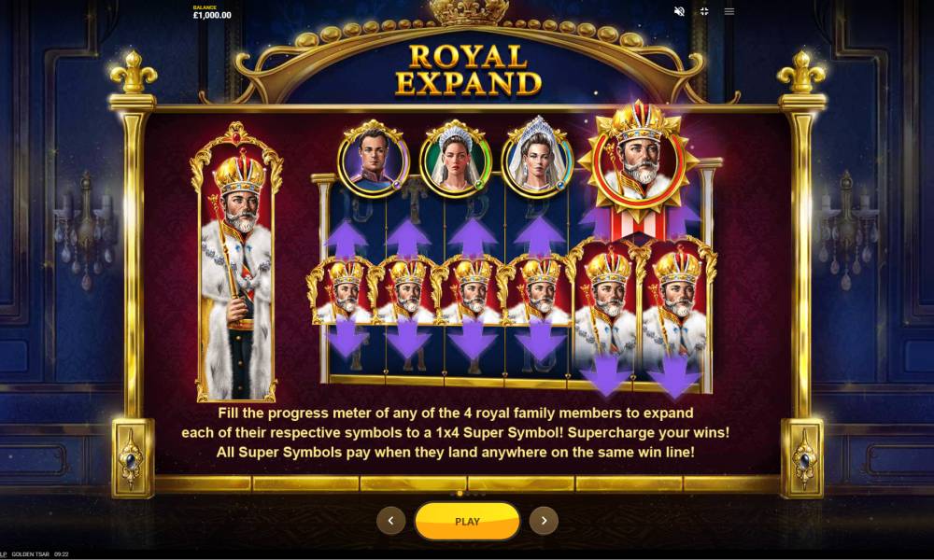Click the ROYAL EXPAND title
This screenshot has width=934, height=560.
(x=469, y=70)
